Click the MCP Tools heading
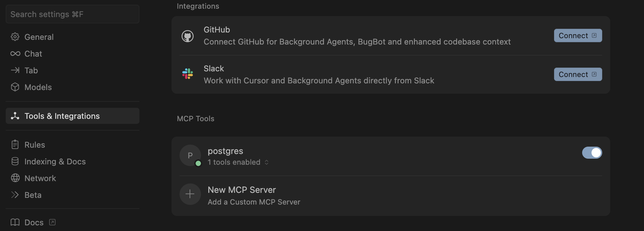 [196, 119]
